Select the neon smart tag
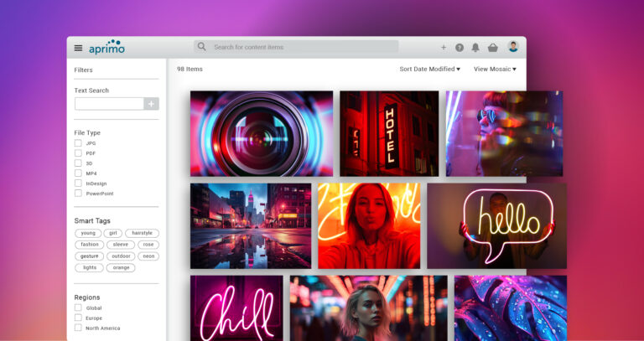The image size is (644, 341). click(x=148, y=256)
